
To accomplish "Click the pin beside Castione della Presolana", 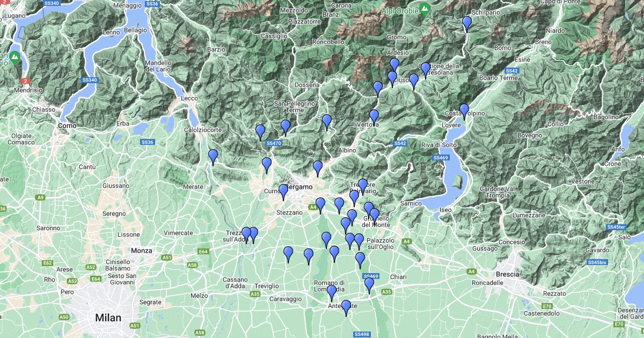I will coord(426,70).
